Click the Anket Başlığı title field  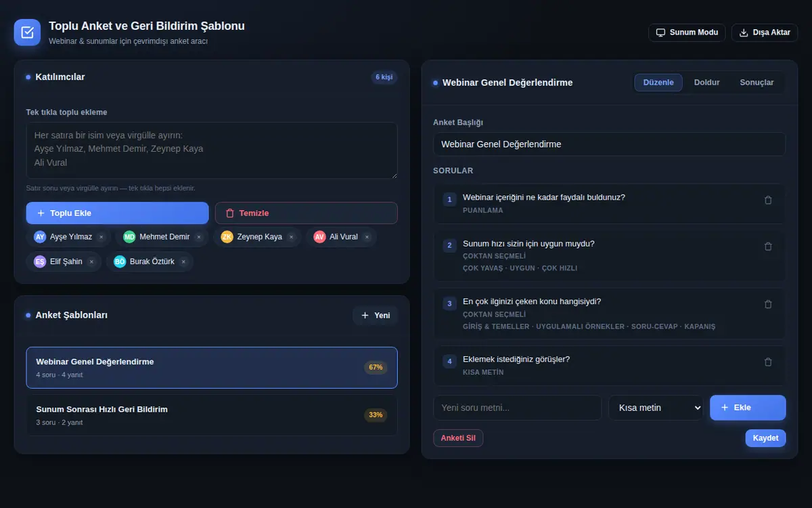point(609,144)
